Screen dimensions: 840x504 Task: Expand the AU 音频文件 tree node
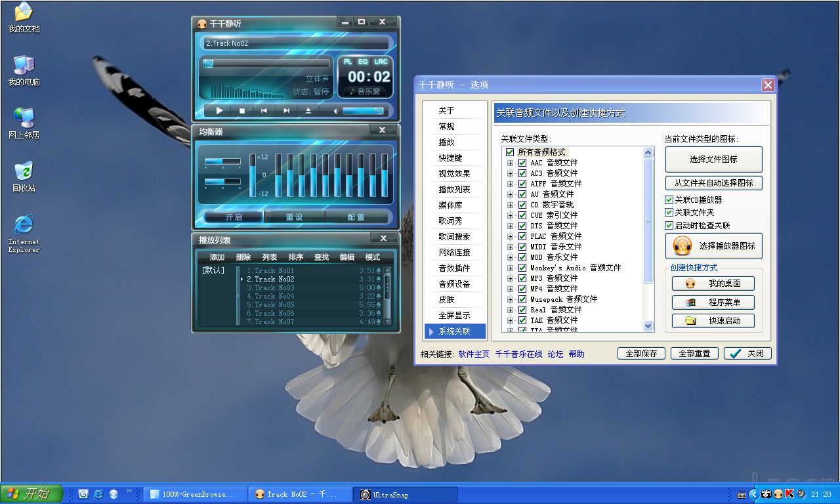click(510, 194)
